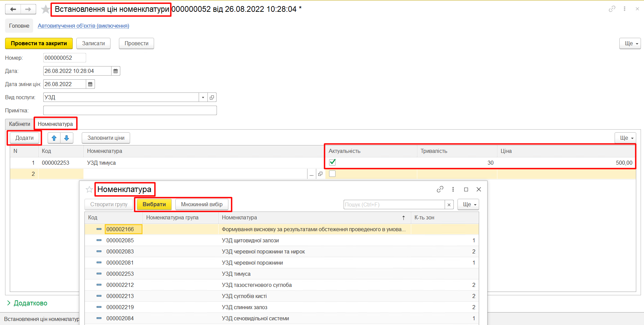Open Ще menu in Номенклатура dialog
This screenshot has height=325, width=644.
pos(468,205)
